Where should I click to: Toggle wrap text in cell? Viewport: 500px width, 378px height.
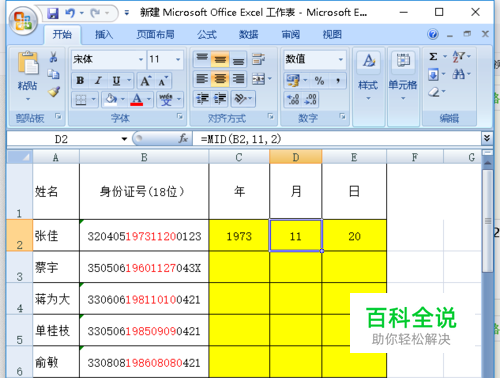258,59
